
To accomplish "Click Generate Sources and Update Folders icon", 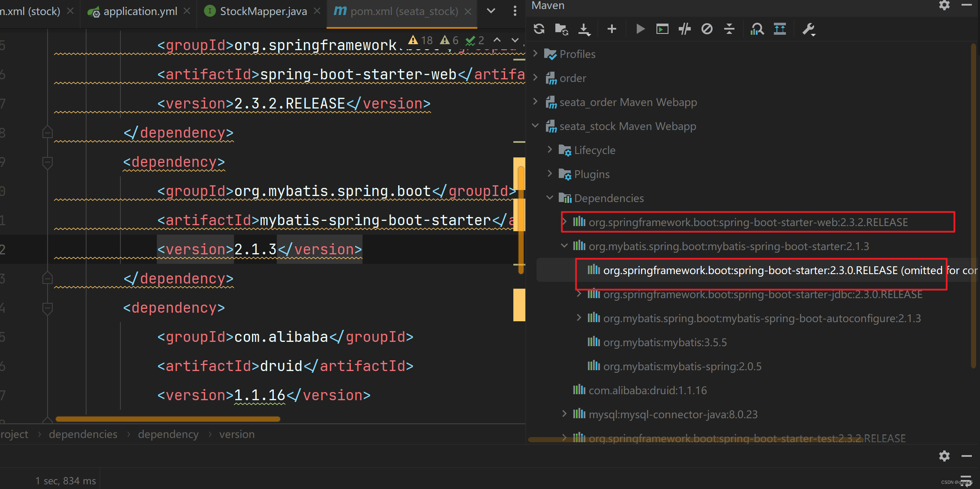I will click(561, 29).
